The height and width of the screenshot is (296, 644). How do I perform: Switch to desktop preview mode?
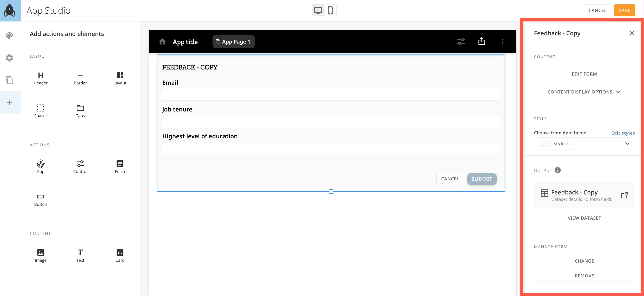tap(318, 11)
